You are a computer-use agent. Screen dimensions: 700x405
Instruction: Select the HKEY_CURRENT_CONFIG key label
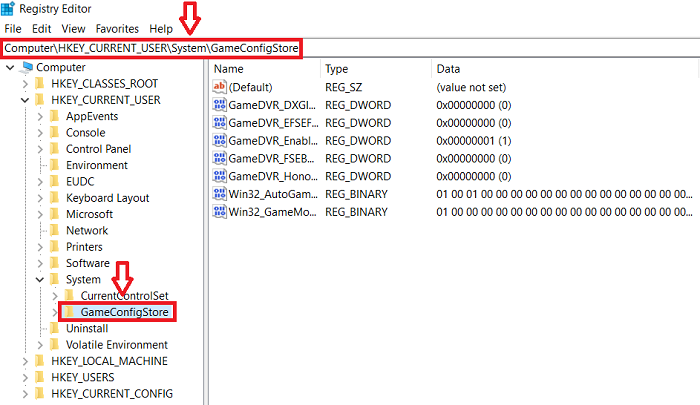point(112,394)
